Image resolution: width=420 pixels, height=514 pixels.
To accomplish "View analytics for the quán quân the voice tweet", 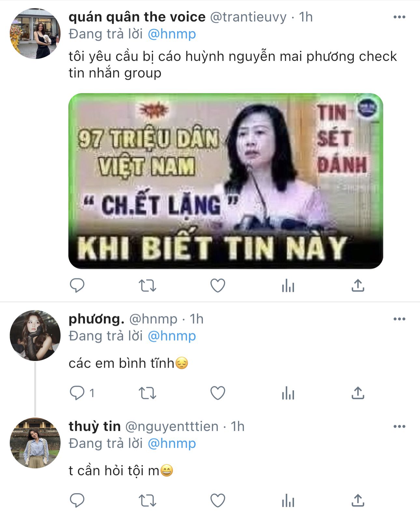I will coord(288,286).
